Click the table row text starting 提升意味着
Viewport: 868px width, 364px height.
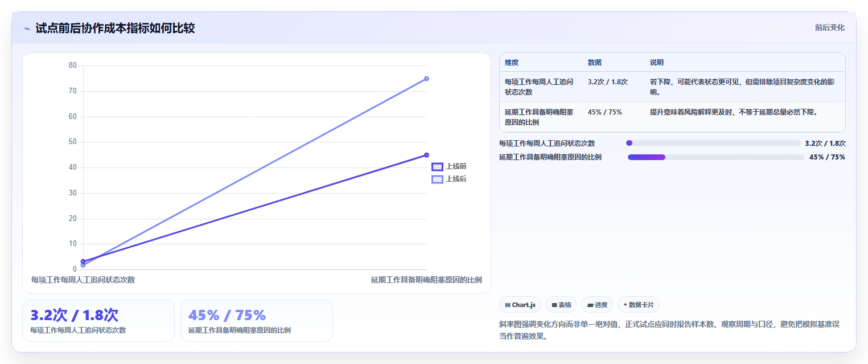[734, 112]
